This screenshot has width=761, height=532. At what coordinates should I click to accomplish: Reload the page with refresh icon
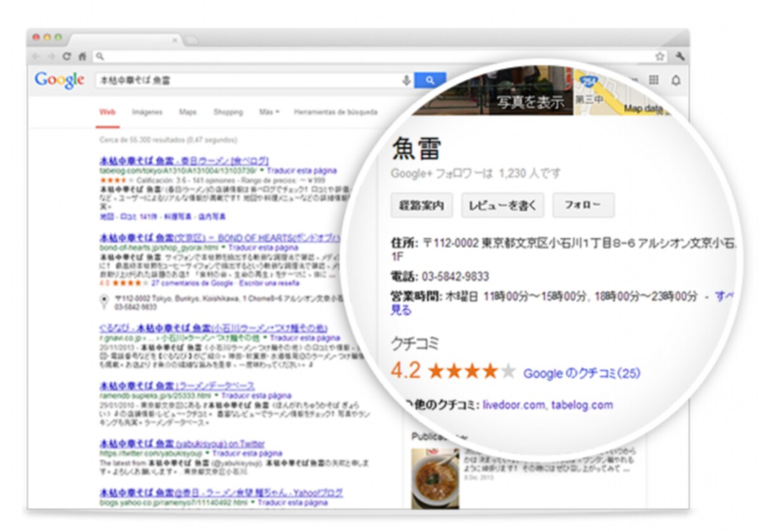(67, 56)
